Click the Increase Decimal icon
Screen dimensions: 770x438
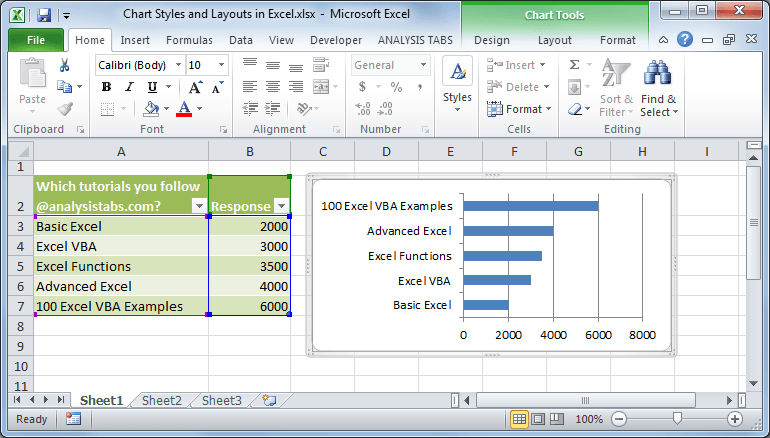362,109
